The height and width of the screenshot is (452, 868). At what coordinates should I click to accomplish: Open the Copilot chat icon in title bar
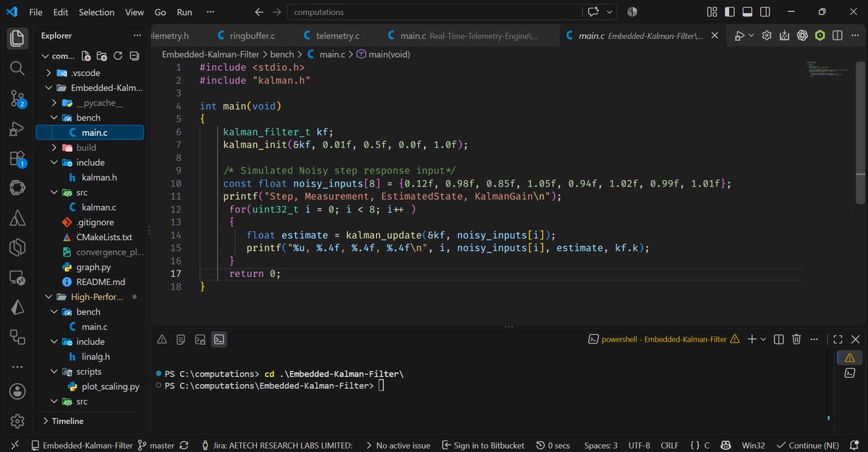(594, 12)
